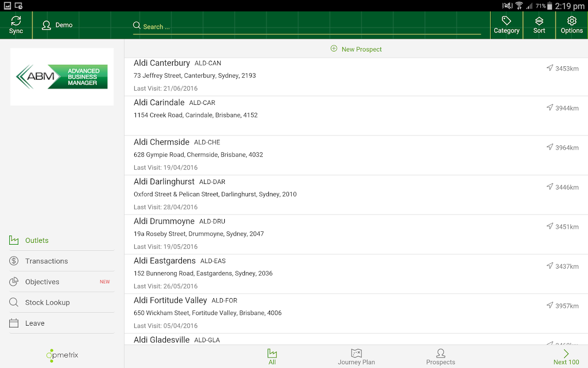
Task: Click the ABM Advanced Business Manager logo
Action: coord(62,77)
